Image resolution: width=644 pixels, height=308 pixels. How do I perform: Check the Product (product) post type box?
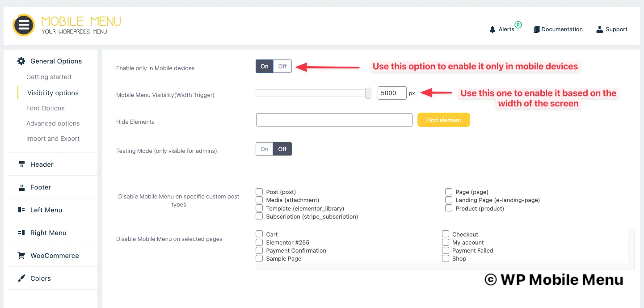tap(449, 208)
